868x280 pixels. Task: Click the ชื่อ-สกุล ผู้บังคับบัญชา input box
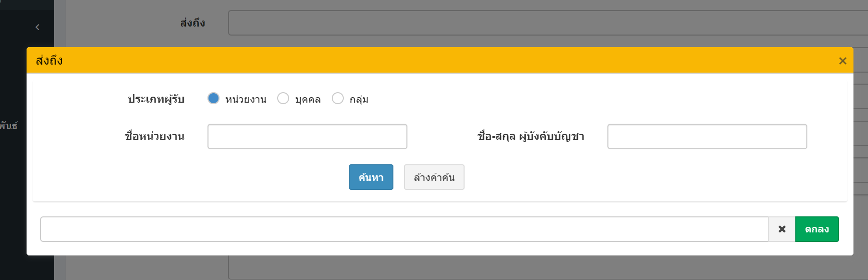click(707, 136)
